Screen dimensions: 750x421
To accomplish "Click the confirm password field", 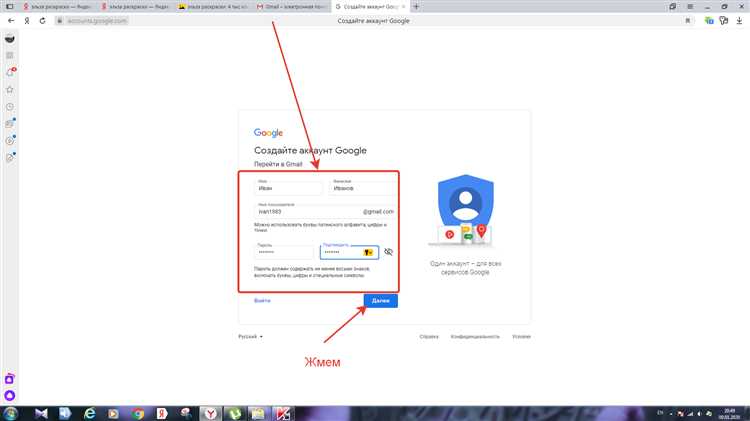I will pos(349,252).
